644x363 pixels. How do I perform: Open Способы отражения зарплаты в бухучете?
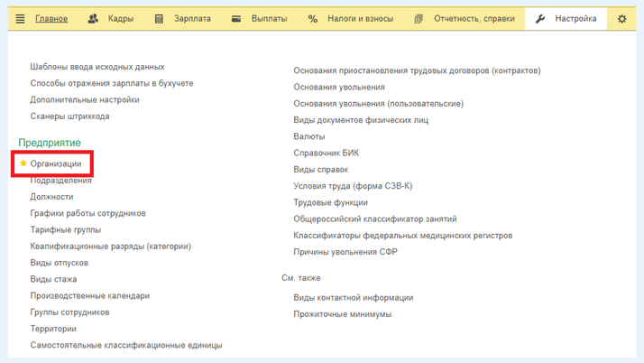click(x=111, y=83)
